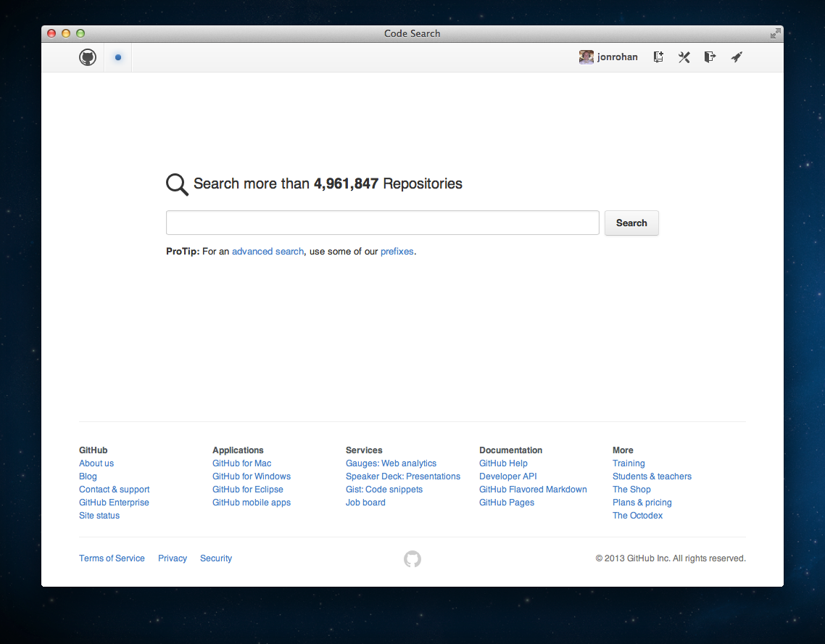
Task: Open the advanced search link
Action: click(x=268, y=252)
